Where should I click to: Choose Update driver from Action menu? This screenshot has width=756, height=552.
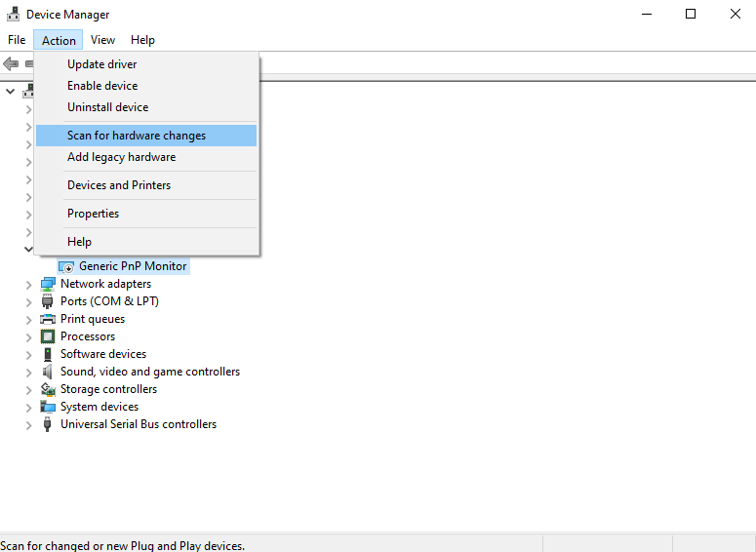click(146, 64)
